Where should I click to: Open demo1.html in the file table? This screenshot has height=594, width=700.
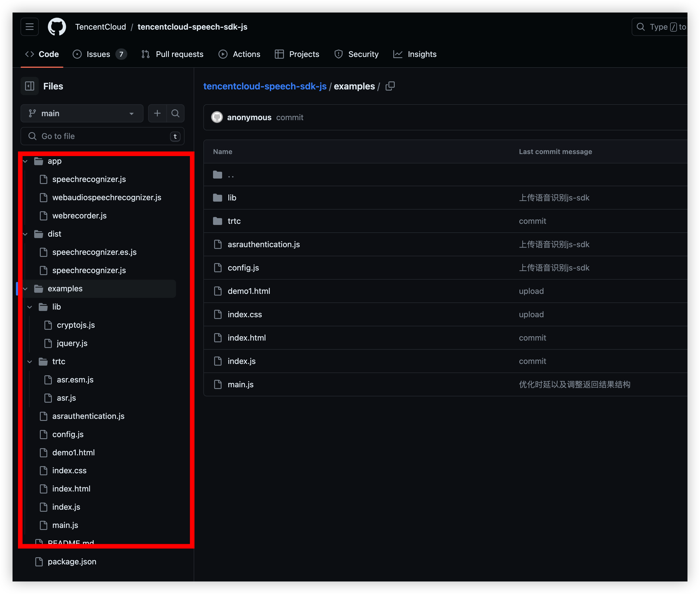point(249,291)
